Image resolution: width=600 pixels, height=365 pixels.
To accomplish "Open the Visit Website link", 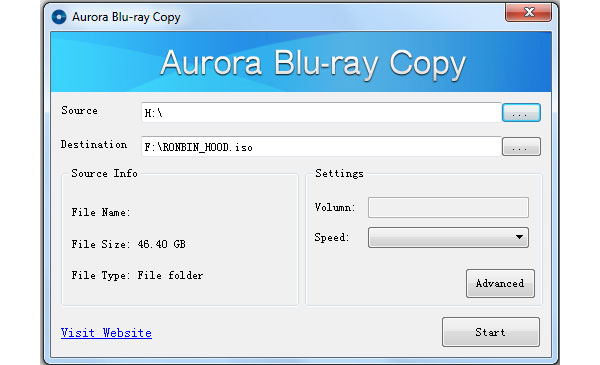I will 106,333.
